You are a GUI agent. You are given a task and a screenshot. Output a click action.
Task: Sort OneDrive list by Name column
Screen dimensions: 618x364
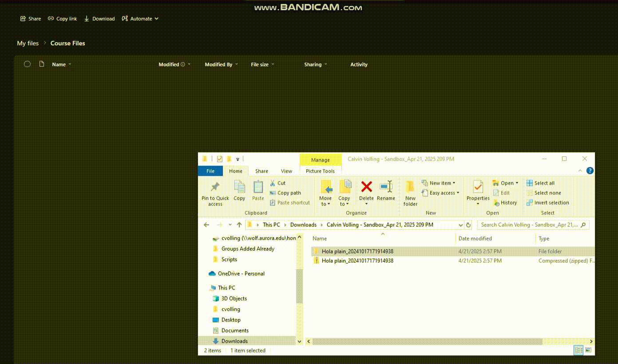[x=59, y=64]
